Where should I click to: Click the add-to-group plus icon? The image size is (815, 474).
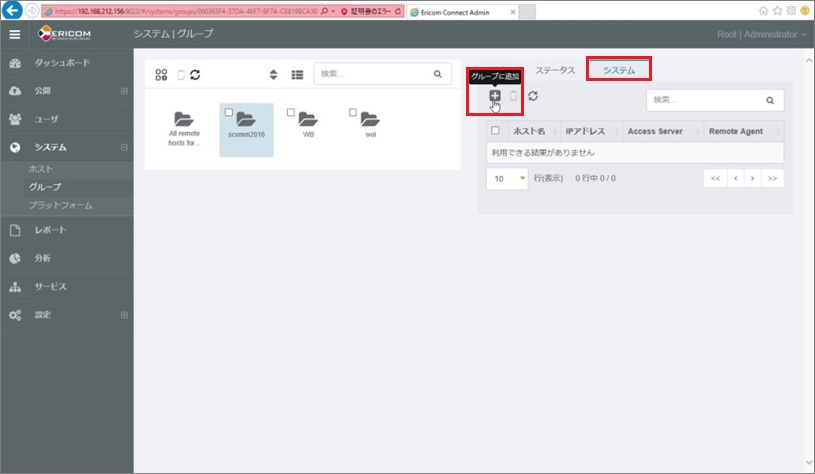tap(494, 96)
